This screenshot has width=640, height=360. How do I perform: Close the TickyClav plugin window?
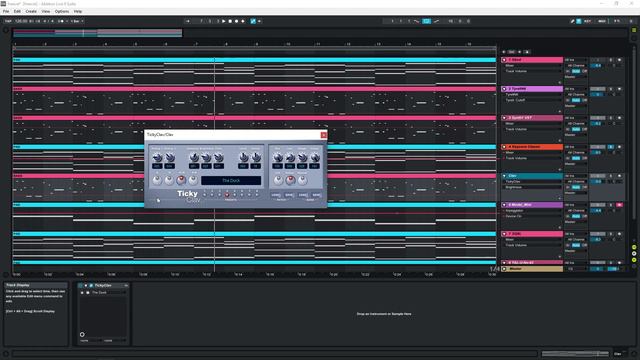click(324, 135)
